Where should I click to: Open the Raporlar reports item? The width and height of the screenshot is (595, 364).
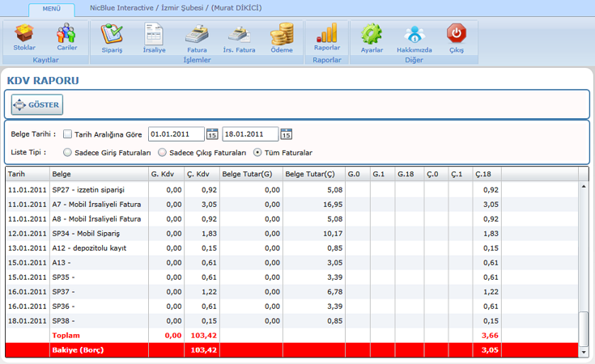pos(327,36)
